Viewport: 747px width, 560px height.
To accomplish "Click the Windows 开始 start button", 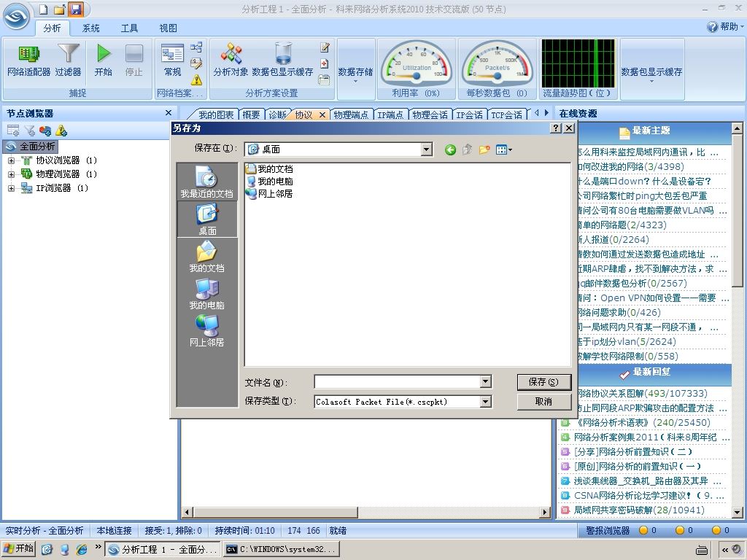I will (x=18, y=548).
